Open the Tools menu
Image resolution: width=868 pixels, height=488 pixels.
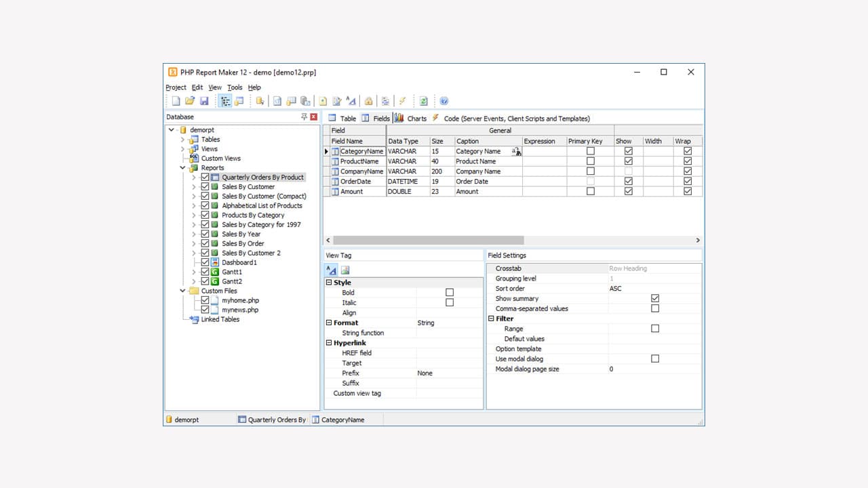pyautogui.click(x=235, y=87)
